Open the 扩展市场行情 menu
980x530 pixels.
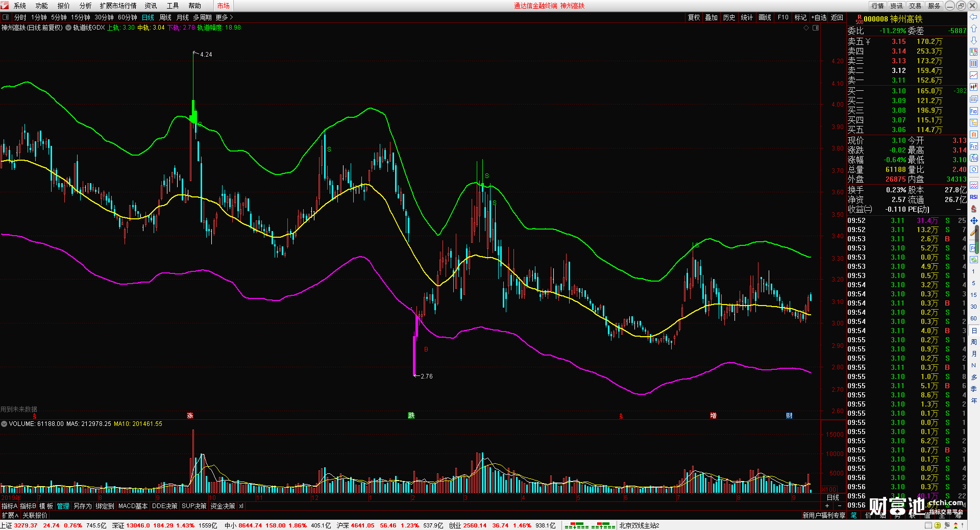[118, 6]
